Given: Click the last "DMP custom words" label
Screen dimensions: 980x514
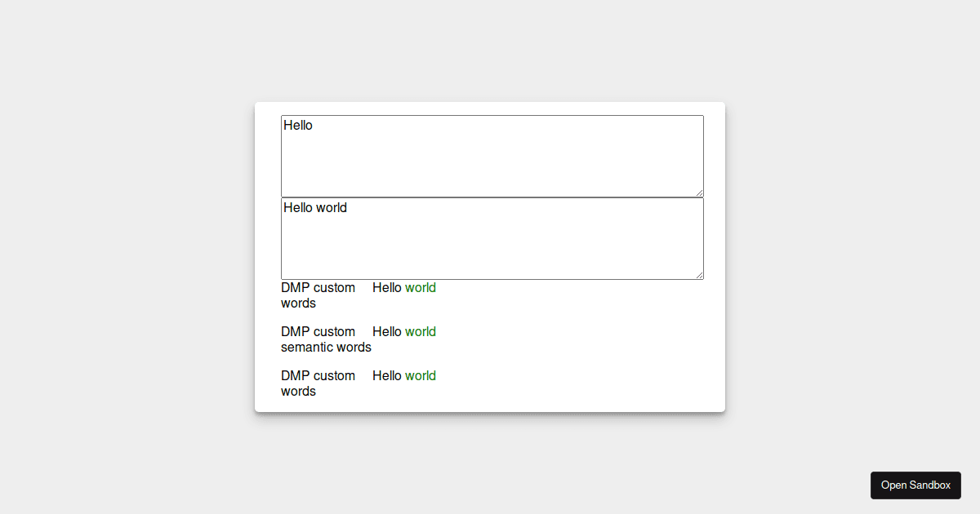Looking at the screenshot, I should tap(318, 383).
